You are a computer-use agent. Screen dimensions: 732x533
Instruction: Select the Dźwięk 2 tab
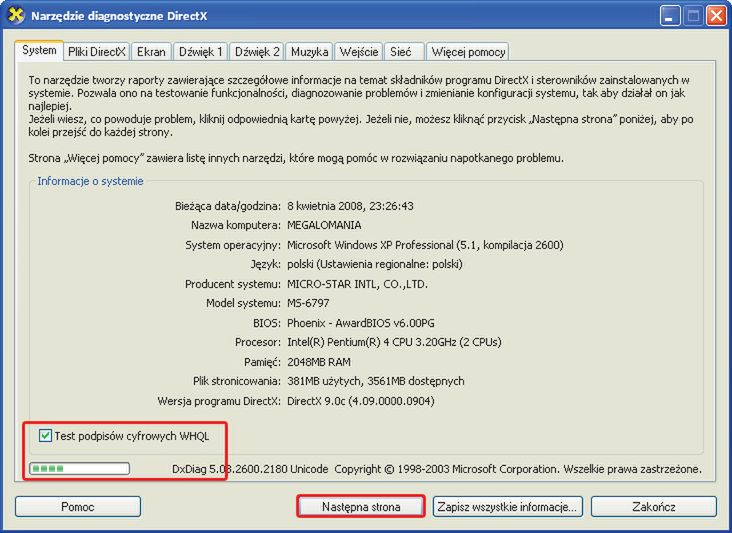(257, 52)
